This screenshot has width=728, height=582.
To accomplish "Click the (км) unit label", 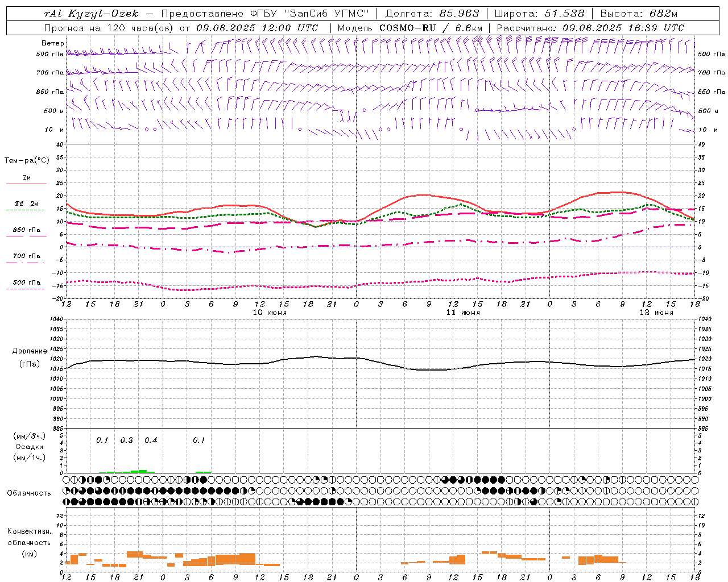I will click(x=30, y=554).
